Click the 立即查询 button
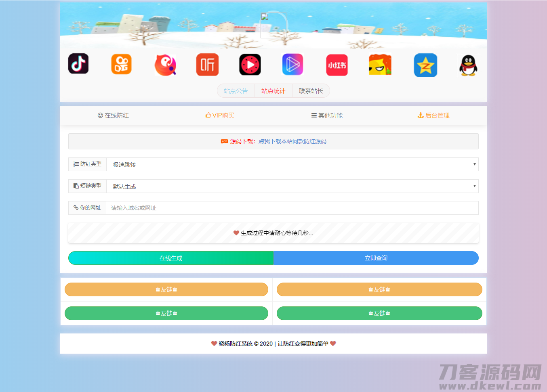 pyautogui.click(x=376, y=258)
